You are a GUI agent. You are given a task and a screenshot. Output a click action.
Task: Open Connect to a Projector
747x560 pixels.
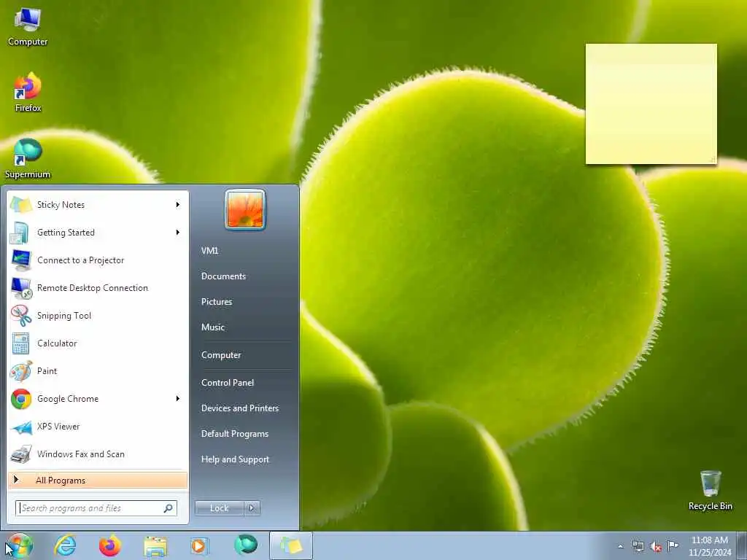[x=98, y=260]
